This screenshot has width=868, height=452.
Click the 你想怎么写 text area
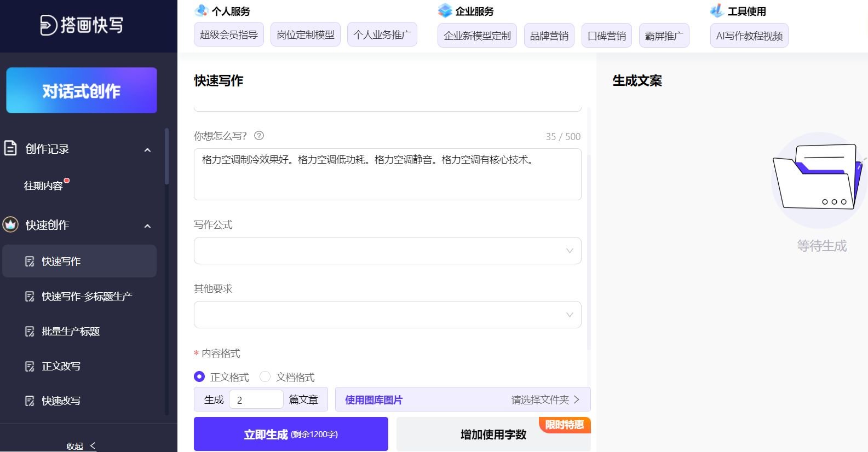point(387,174)
